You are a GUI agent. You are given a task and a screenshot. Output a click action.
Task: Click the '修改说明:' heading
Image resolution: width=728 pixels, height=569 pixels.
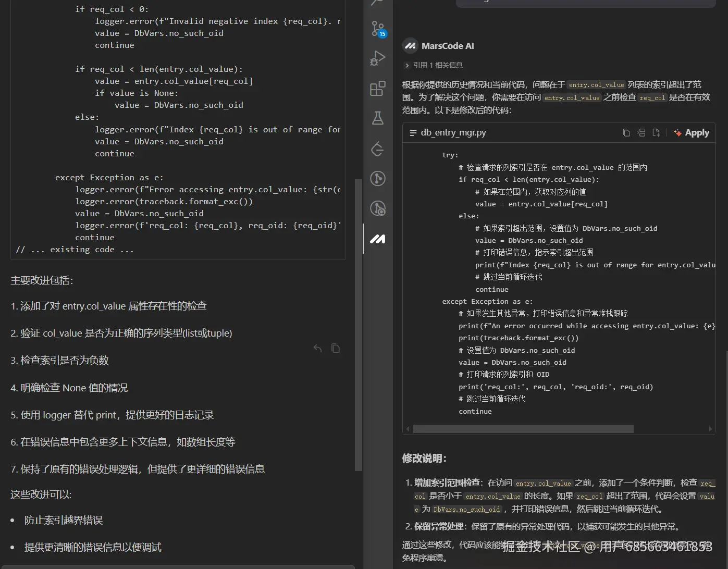(x=424, y=459)
